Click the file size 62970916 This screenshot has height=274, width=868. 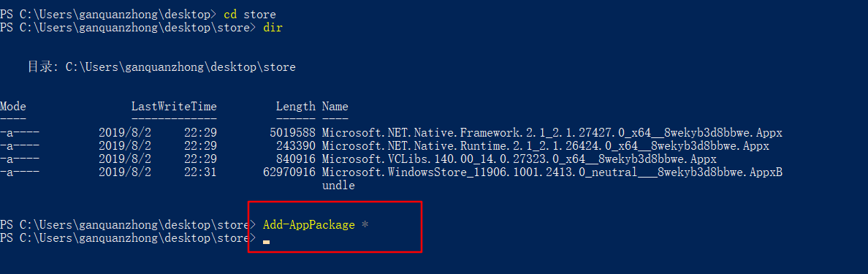point(289,172)
